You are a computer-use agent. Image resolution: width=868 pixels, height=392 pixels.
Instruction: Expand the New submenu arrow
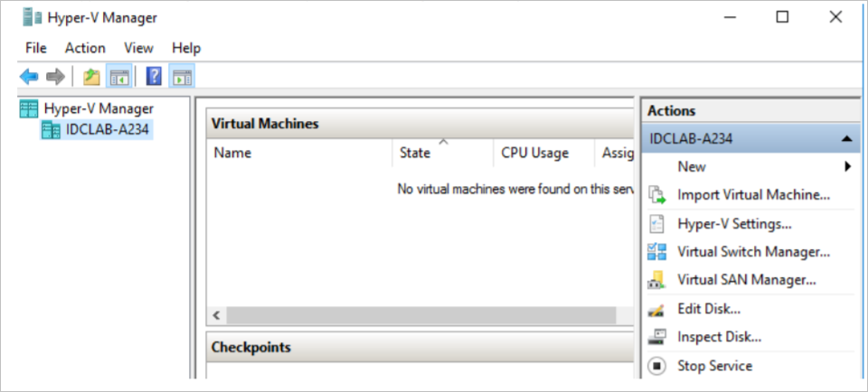[848, 166]
